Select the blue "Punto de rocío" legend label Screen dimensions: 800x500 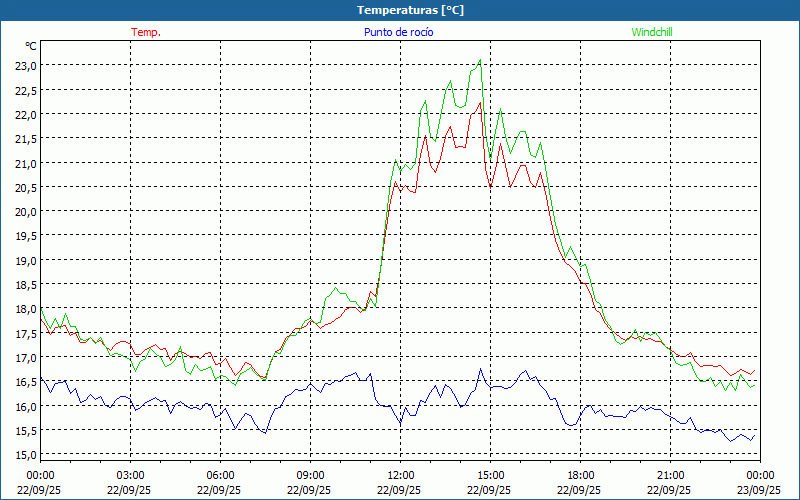tap(399, 32)
